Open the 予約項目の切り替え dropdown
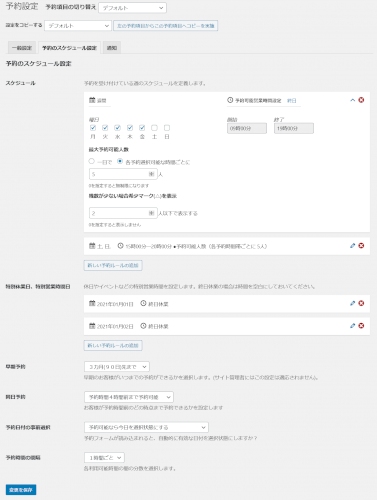This screenshot has height=500, width=377. (132, 8)
